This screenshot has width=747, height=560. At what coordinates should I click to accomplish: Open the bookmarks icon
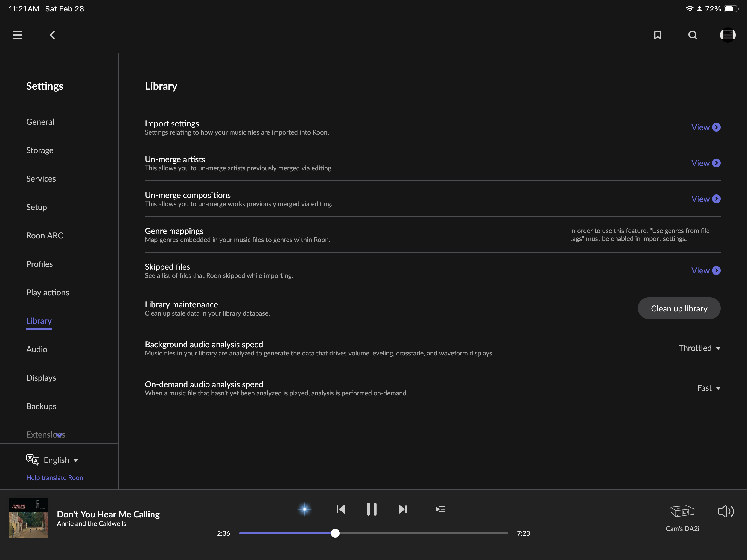coord(658,35)
